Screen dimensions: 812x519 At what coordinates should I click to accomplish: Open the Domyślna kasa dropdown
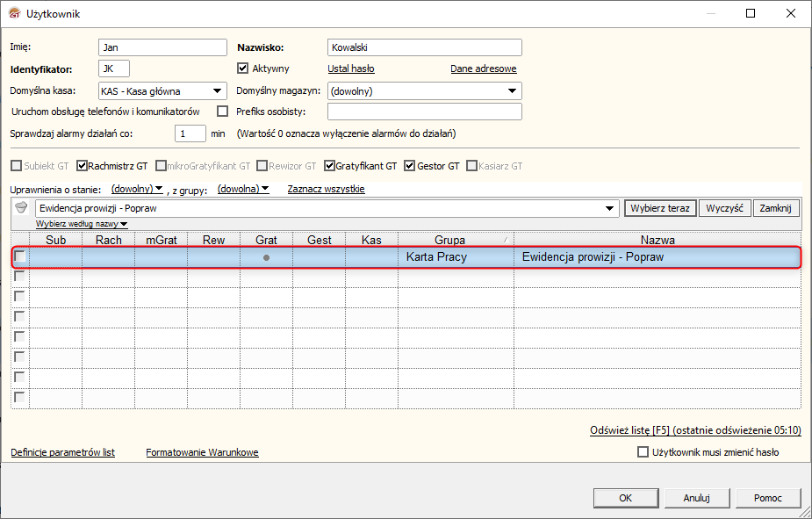coord(216,90)
